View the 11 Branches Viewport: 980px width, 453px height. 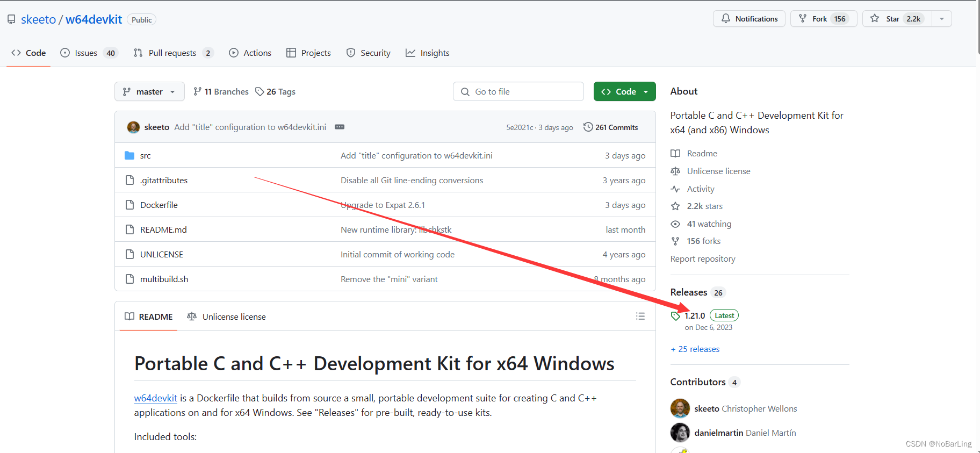(221, 91)
